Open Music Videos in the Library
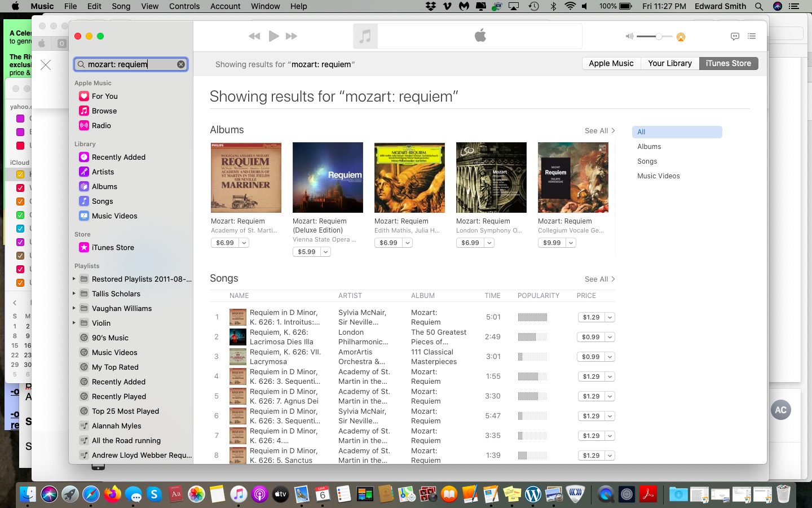Image resolution: width=812 pixels, height=508 pixels. point(114,216)
